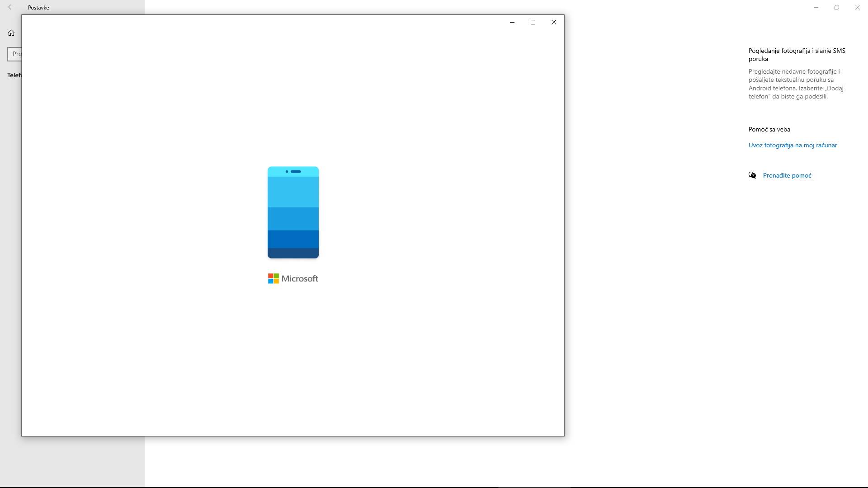Image resolution: width=868 pixels, height=488 pixels.
Task: Click the restore icon of the Postavke window
Action: (837, 7)
